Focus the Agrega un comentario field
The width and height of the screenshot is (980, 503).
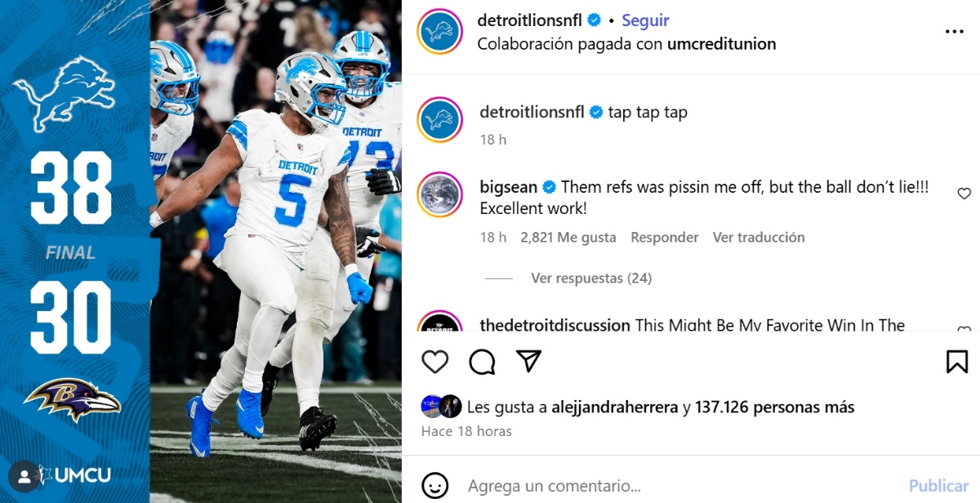tap(678, 486)
